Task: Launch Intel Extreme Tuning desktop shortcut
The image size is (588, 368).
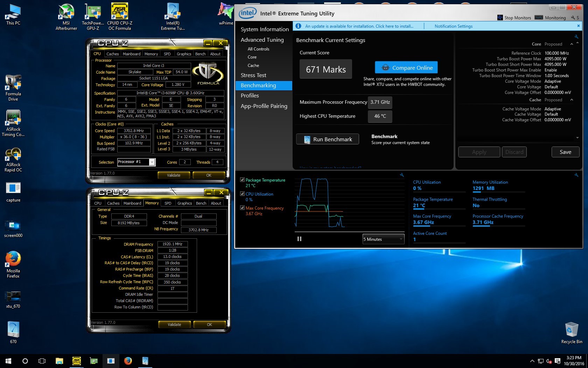Action: 173,17
